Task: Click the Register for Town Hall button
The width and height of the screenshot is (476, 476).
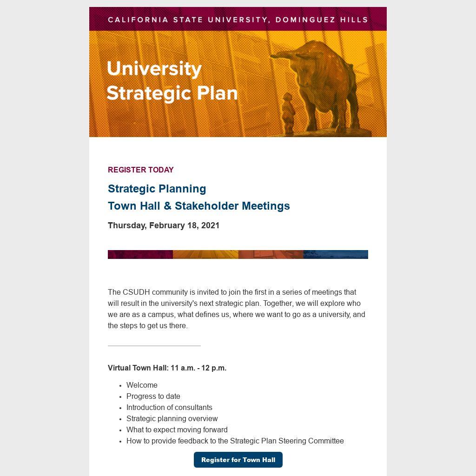Action: tap(238, 460)
